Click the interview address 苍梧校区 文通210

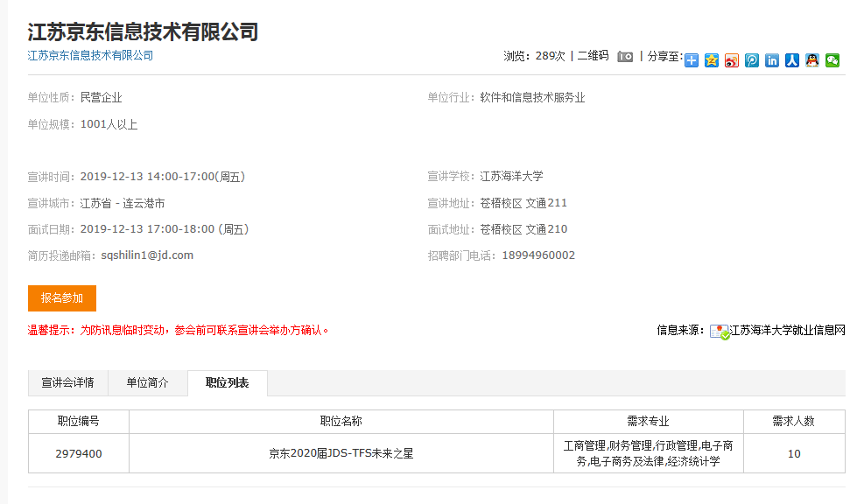523,229
